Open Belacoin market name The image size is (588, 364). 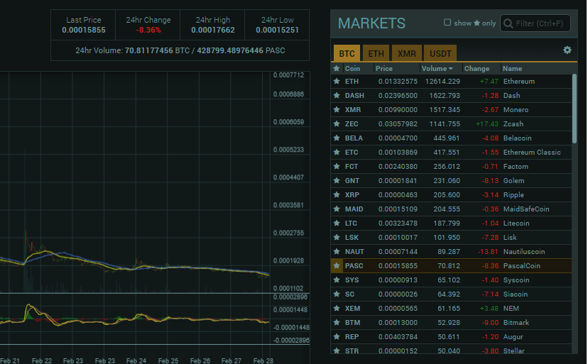pos(517,138)
